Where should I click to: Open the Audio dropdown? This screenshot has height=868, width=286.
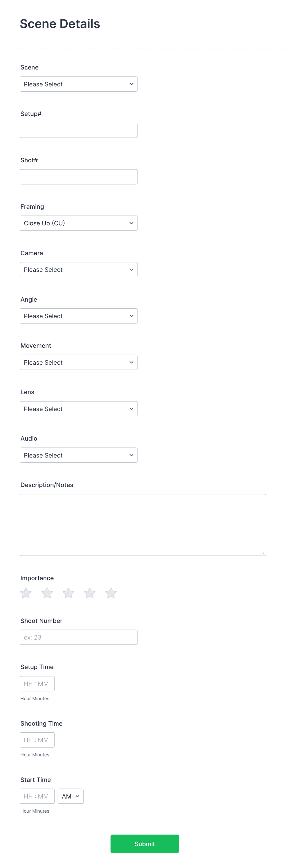coord(78,455)
